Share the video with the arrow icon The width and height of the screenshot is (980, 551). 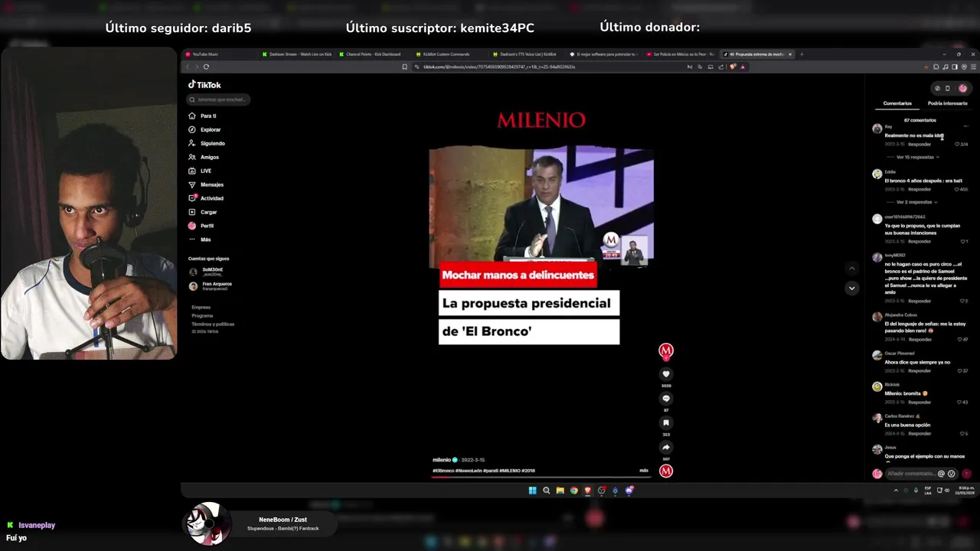point(666,447)
